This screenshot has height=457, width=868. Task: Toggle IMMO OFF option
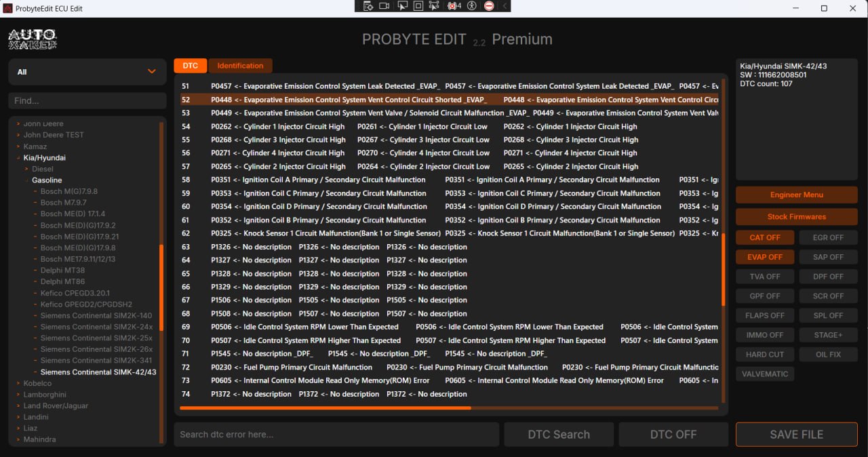(x=765, y=335)
